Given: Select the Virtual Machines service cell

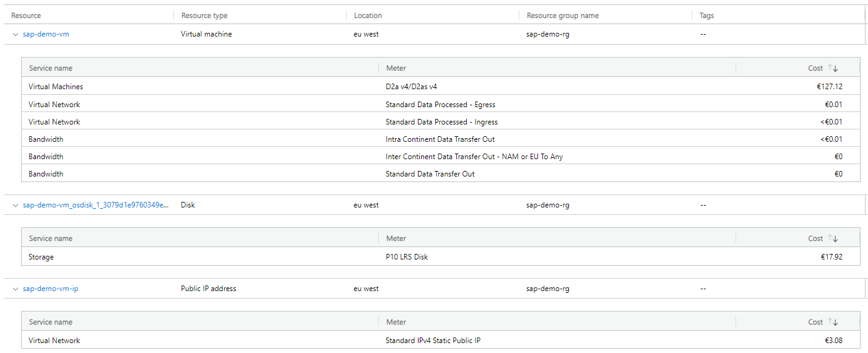Looking at the screenshot, I should tap(56, 87).
